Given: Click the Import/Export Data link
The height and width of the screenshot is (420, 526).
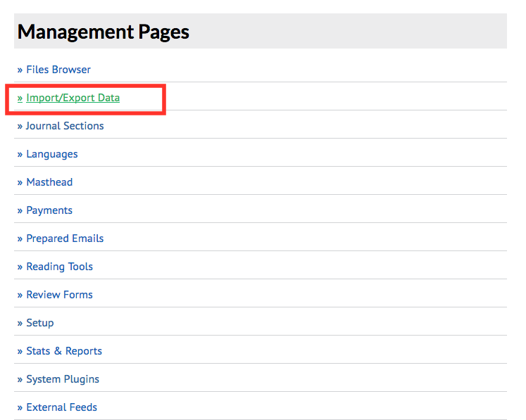Looking at the screenshot, I should (73, 98).
